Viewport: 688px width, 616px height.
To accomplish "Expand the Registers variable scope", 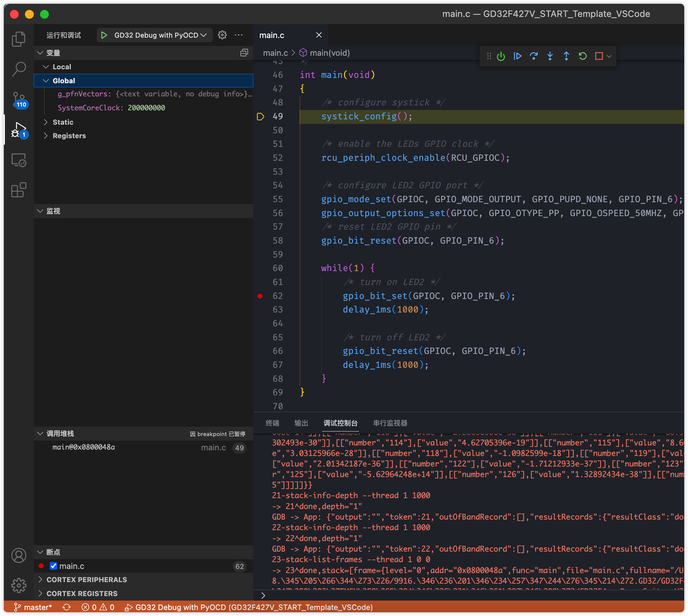I will click(69, 136).
